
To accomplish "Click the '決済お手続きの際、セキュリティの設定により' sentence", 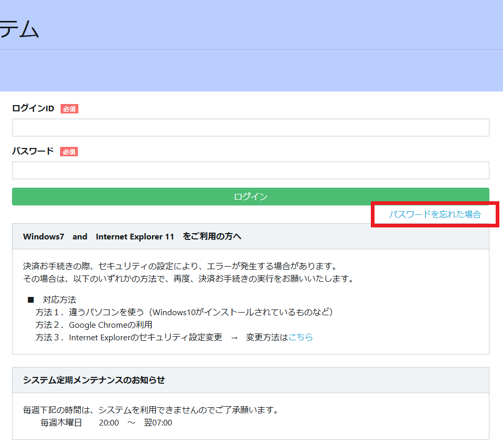I will pyautogui.click(x=181, y=266).
